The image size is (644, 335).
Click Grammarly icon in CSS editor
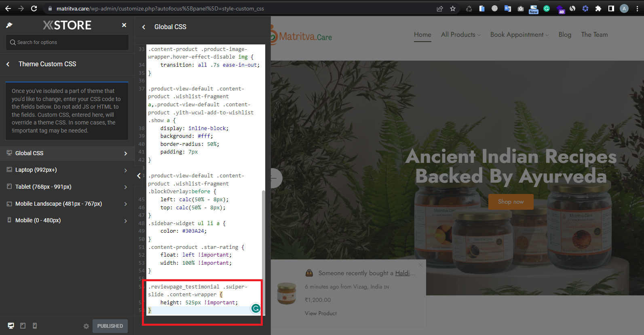coord(256,309)
